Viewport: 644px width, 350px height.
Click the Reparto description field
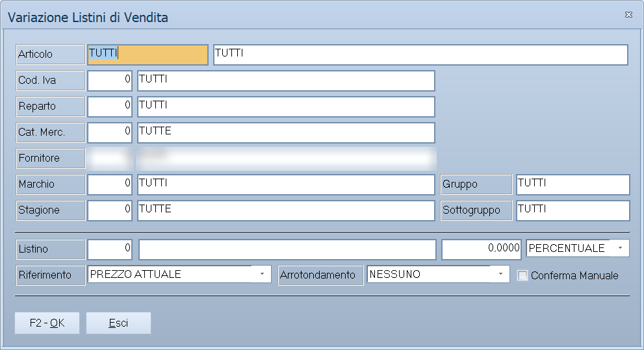point(286,106)
